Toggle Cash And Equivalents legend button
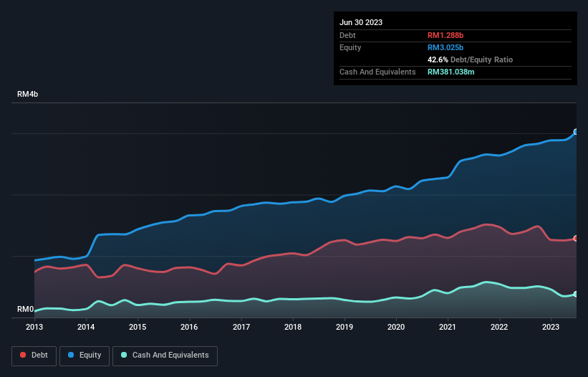This screenshot has height=377, width=588. [x=165, y=355]
